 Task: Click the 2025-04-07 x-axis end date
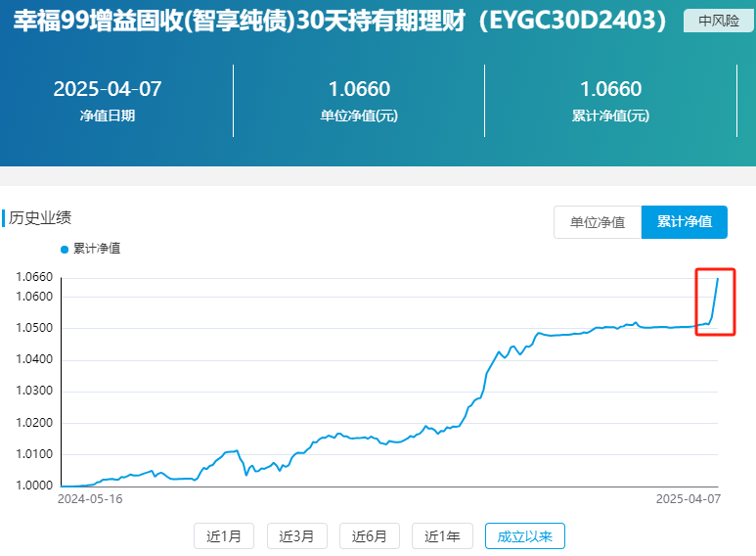coord(689,499)
